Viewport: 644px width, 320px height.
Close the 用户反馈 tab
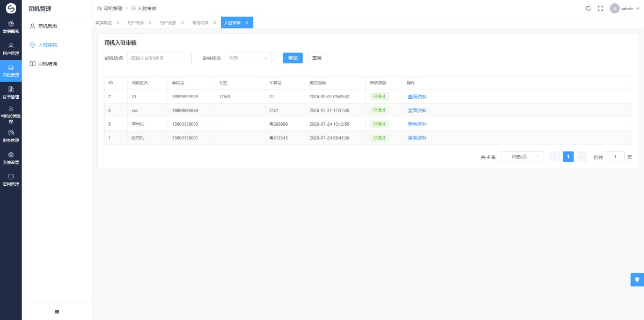[182, 23]
